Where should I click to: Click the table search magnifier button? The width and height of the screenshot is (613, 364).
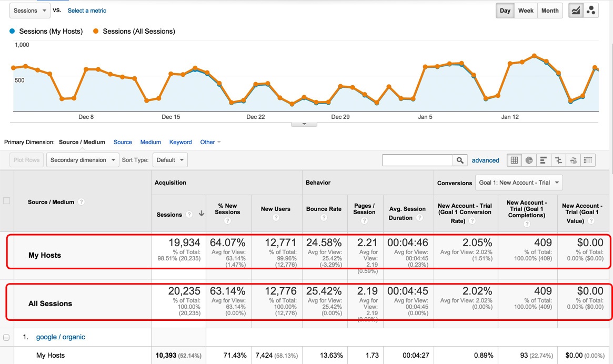coord(460,160)
